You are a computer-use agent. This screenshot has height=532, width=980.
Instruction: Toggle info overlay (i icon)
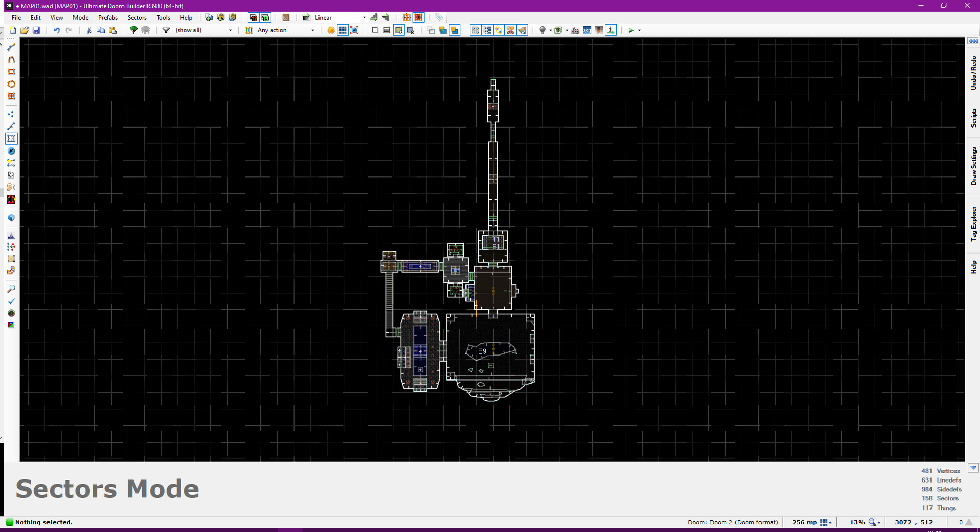[x=610, y=30]
